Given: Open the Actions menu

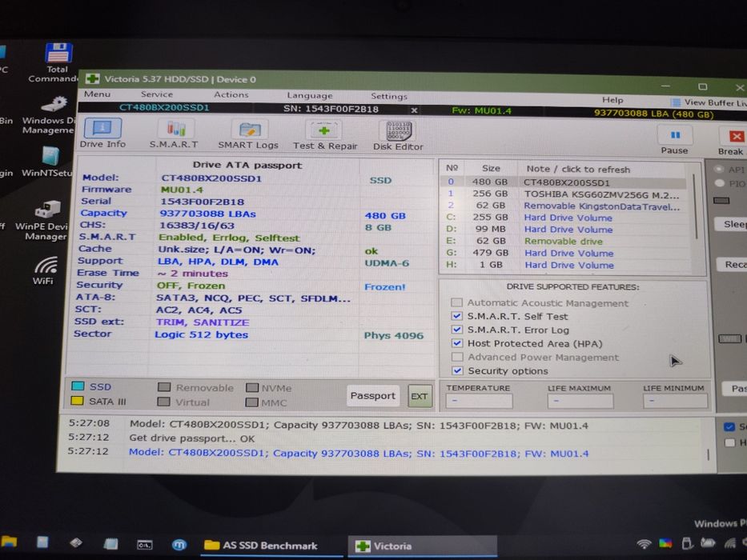Looking at the screenshot, I should pos(231,94).
